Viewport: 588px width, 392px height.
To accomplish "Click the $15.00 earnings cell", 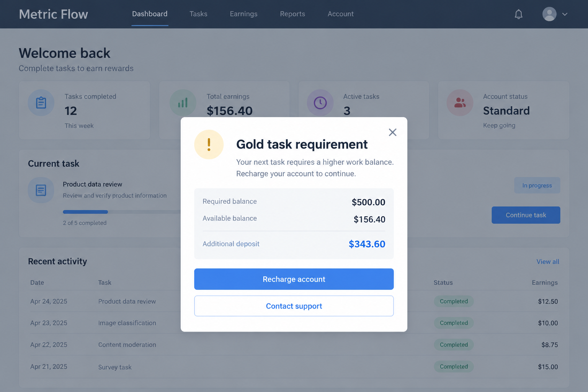I will 548,367.
